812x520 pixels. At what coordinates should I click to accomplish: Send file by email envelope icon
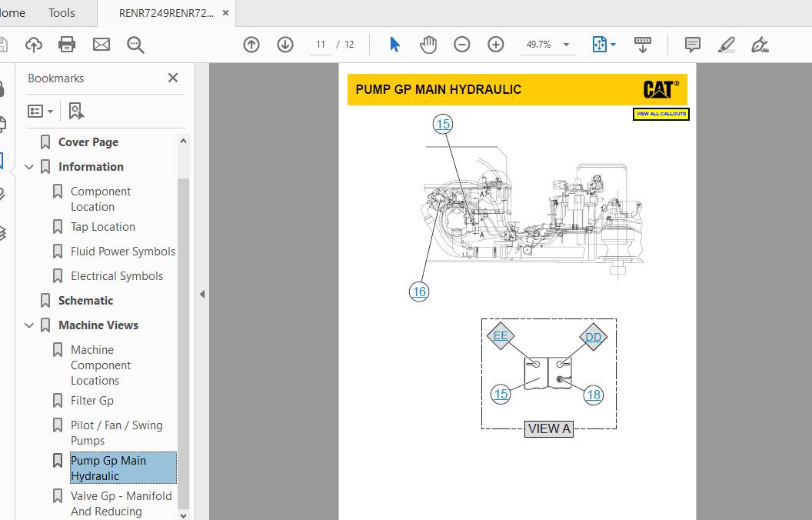[x=101, y=45]
